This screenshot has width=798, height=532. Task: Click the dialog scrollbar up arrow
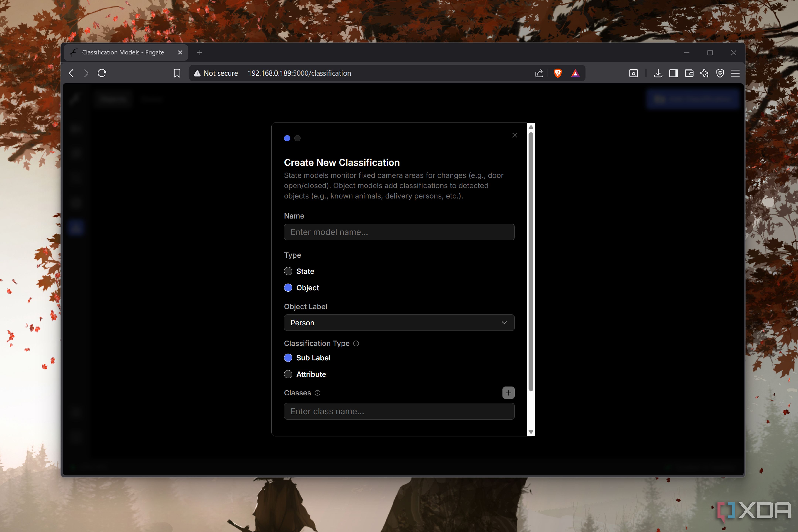(x=531, y=127)
